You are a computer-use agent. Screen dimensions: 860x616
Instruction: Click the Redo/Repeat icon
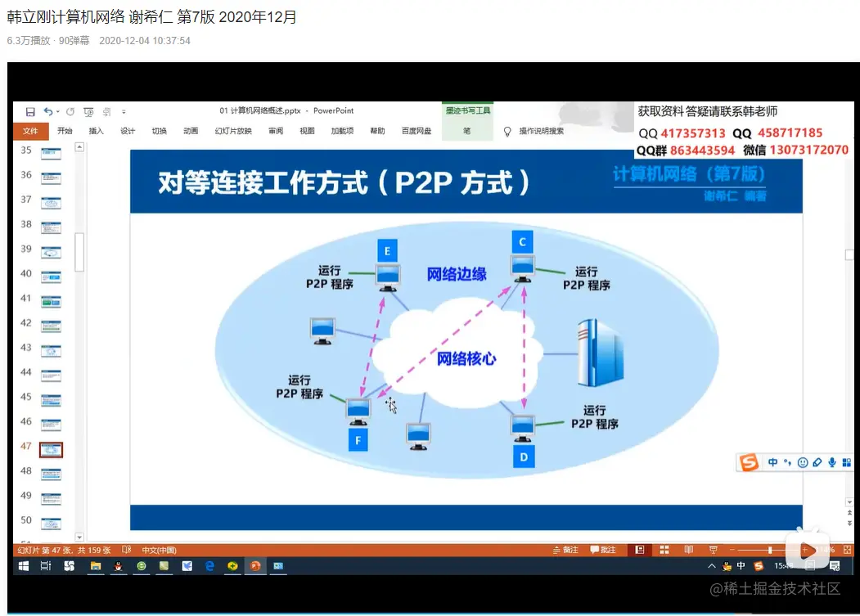pyautogui.click(x=70, y=112)
